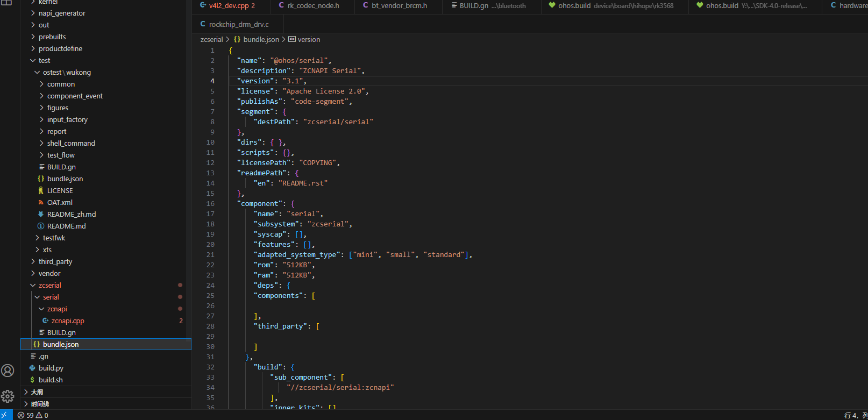
Task: Click the remote connection status bar icon
Action: pos(6,415)
